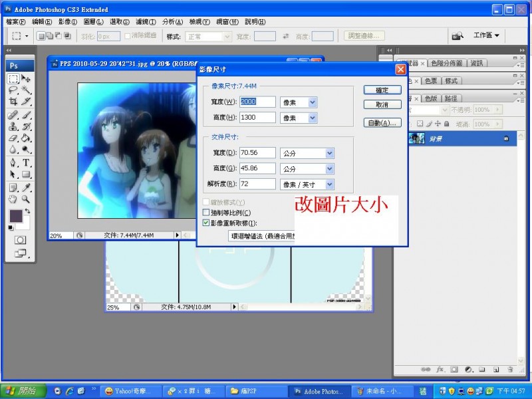532x399 pixels.
Task: Open the 濾鏡(T) menu
Action: coord(146,22)
